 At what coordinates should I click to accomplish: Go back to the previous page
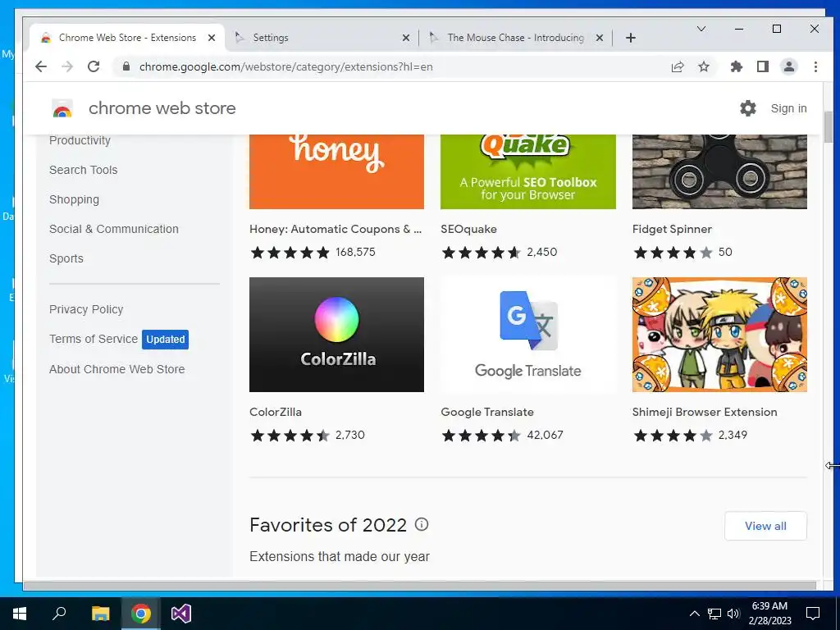pyautogui.click(x=41, y=66)
